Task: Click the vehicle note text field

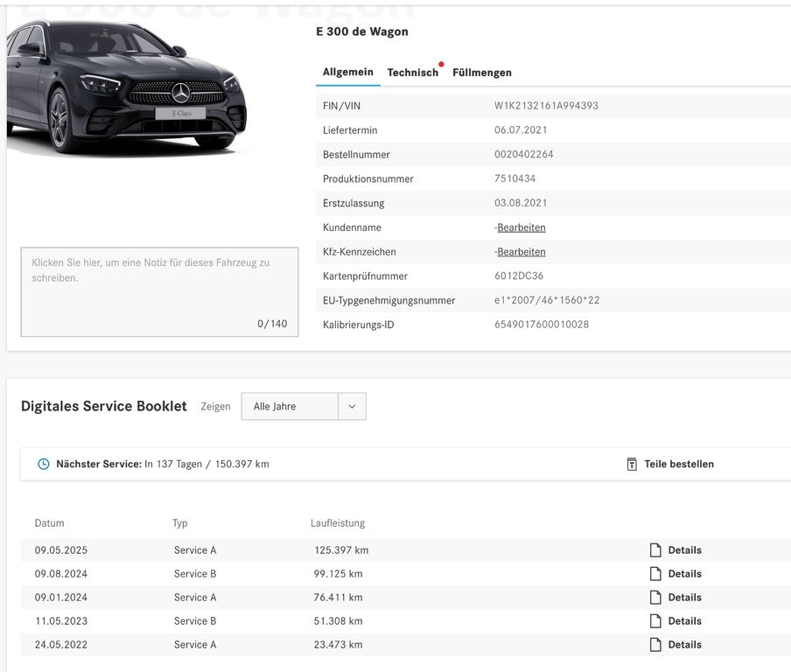Action: [x=159, y=291]
